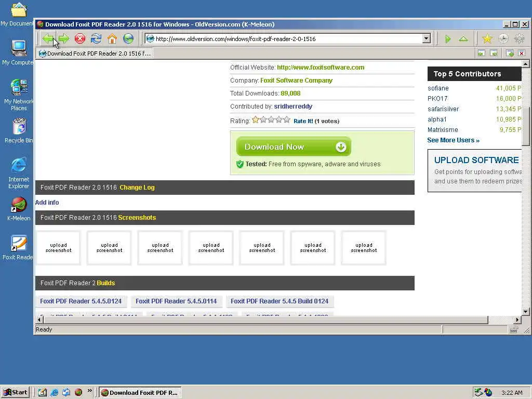Click Download Foxit PDF R... taskbar button
532x399 pixels.
[140, 393]
